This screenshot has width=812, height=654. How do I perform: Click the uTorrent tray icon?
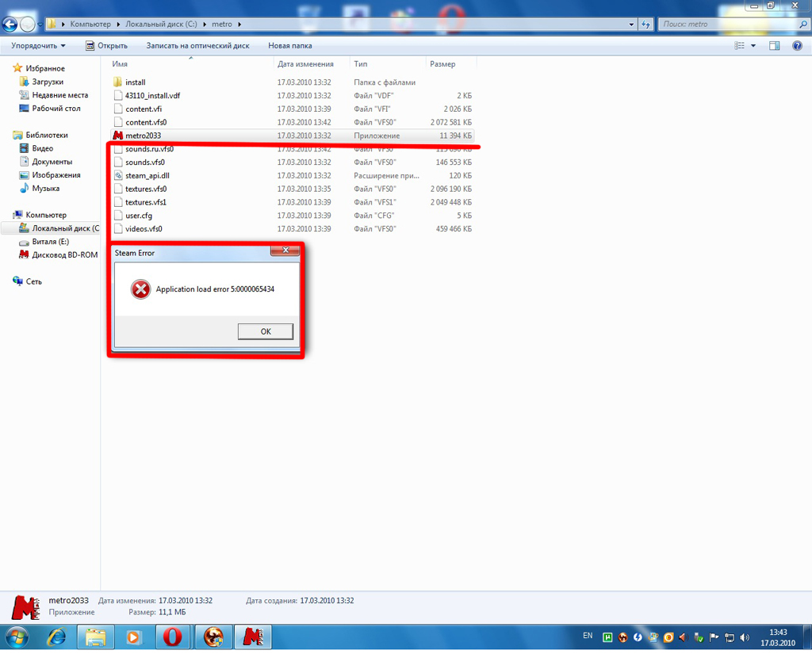point(607,637)
